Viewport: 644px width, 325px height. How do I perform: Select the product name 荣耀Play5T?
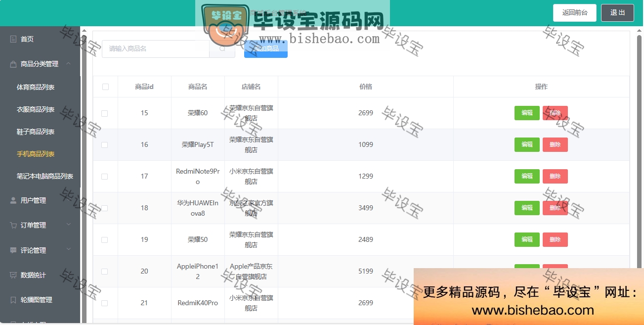pyautogui.click(x=198, y=145)
